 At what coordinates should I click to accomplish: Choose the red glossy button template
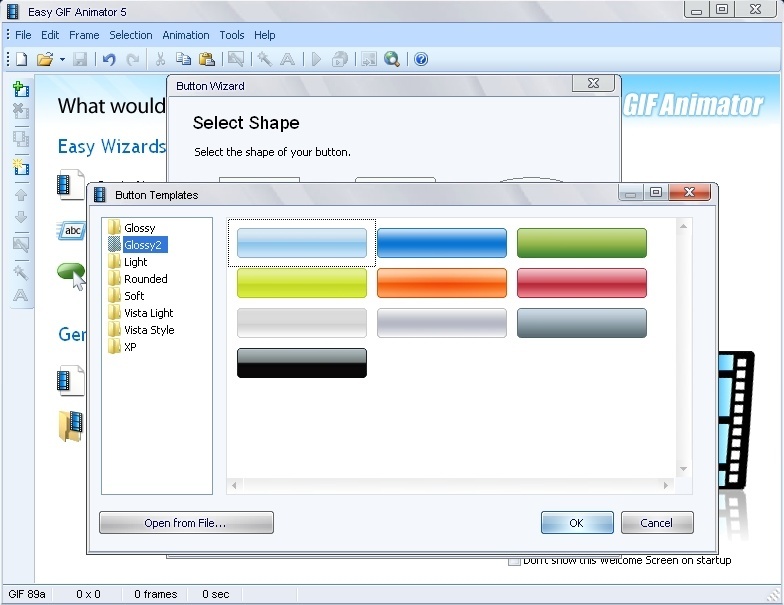tap(582, 283)
